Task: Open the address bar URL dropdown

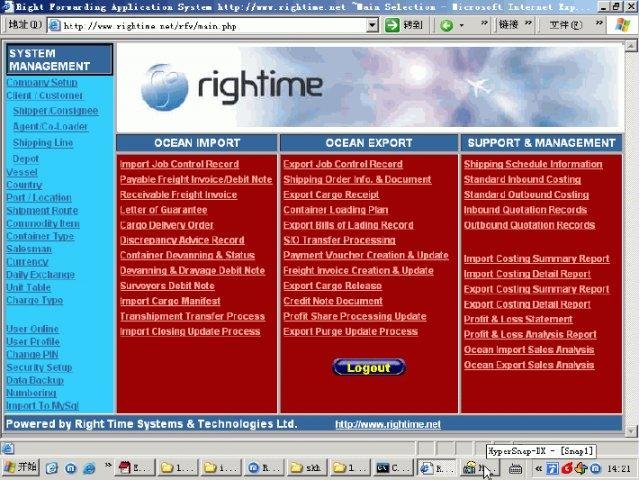Action: [x=372, y=26]
